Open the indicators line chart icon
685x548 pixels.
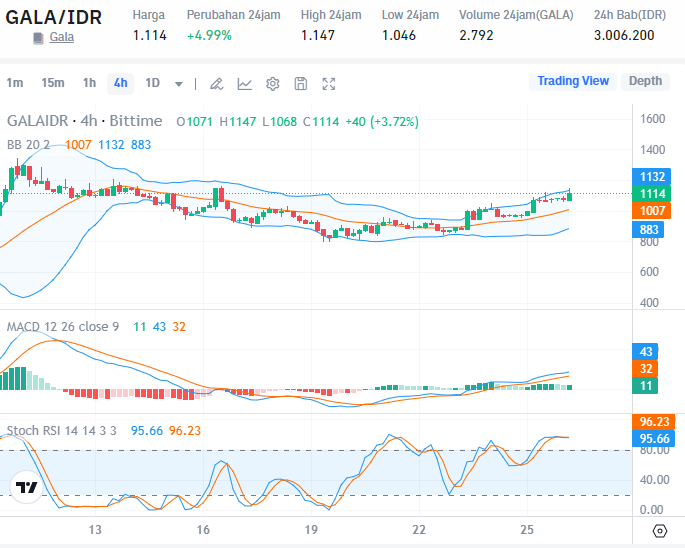tap(245, 83)
